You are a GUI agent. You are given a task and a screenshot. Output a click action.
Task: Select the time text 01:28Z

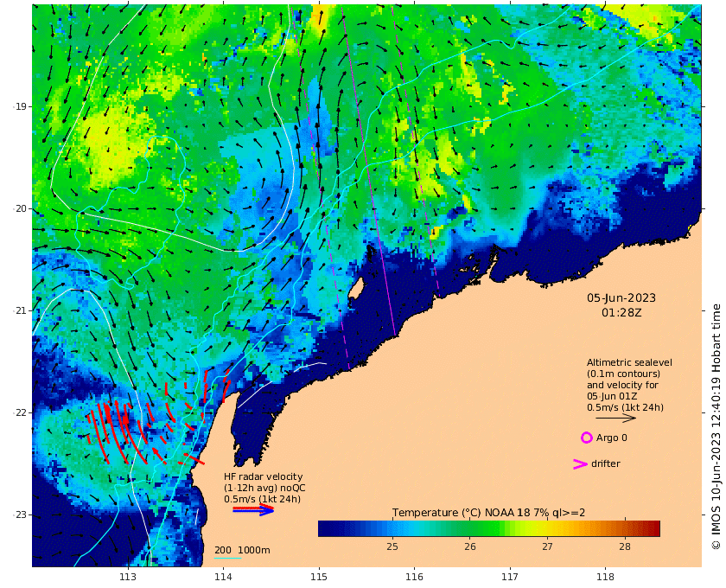click(621, 312)
